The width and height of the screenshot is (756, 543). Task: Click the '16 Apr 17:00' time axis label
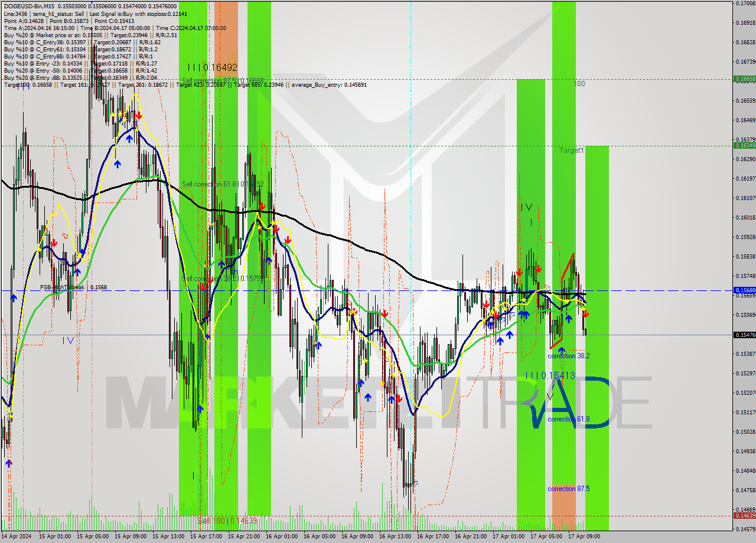(433, 537)
